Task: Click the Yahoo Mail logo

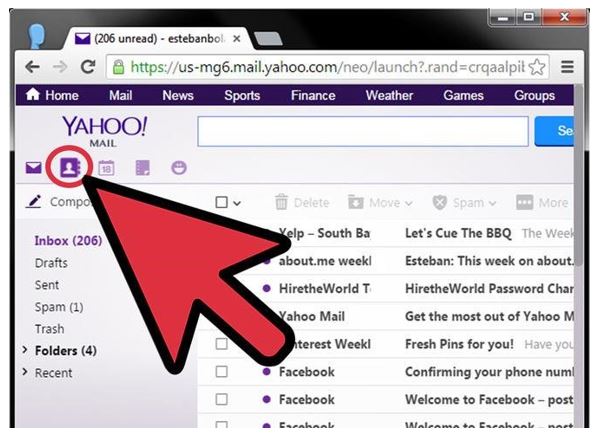Action: (104, 131)
